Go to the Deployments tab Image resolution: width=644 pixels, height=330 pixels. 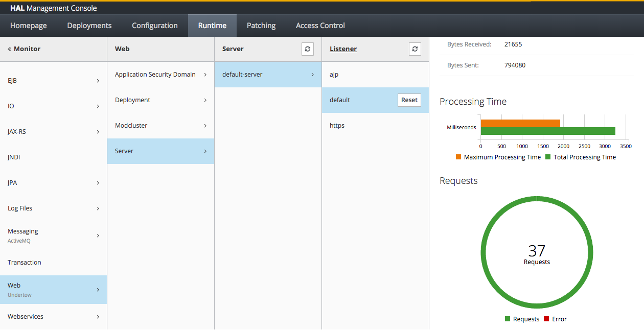click(89, 26)
